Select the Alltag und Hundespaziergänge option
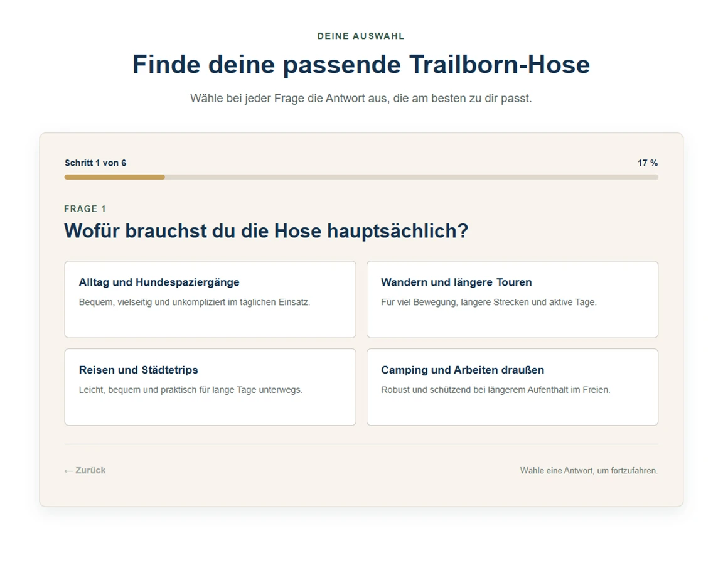Viewport: 728px width, 565px height. 210,299
